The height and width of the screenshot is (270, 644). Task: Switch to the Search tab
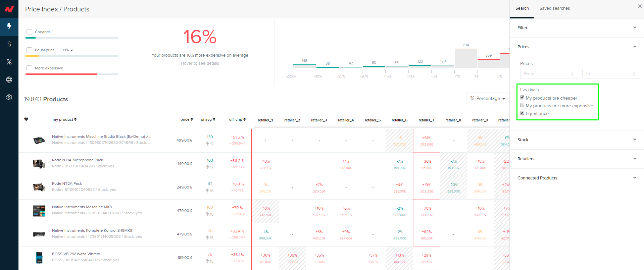pos(522,8)
